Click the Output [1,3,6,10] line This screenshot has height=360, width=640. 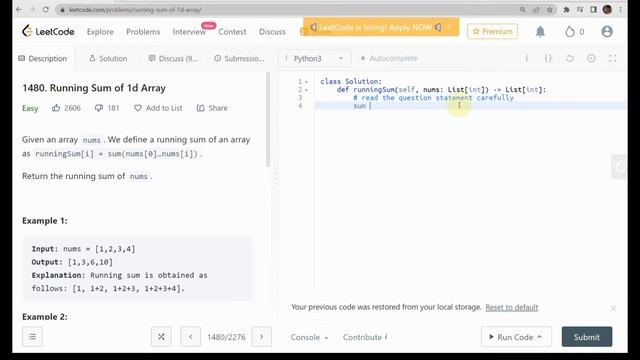point(72,262)
